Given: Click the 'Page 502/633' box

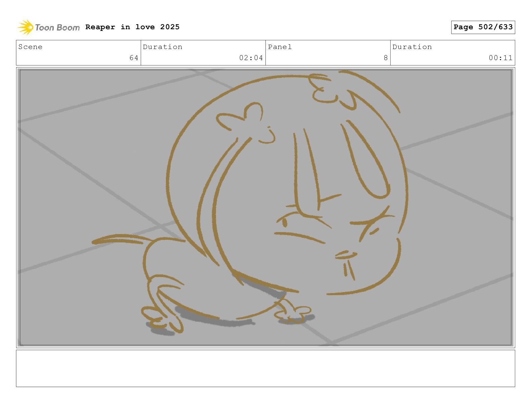Looking at the screenshot, I should pyautogui.click(x=483, y=27).
